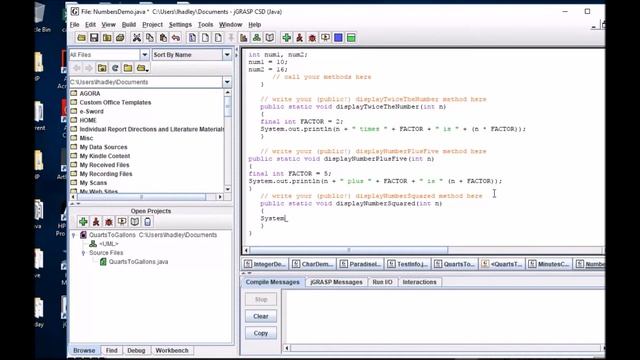
Task: Open the View menu
Action: [109, 25]
